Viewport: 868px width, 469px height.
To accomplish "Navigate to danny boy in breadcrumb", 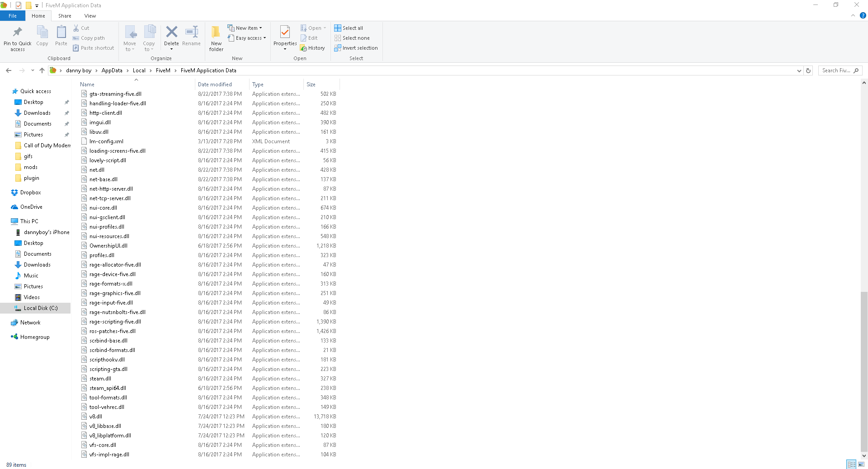I will [79, 70].
